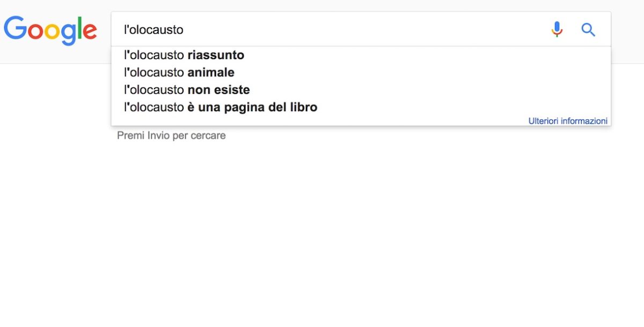This screenshot has height=327, width=644.
Task: Start voice search with the microphone icon
Action: [x=557, y=30]
